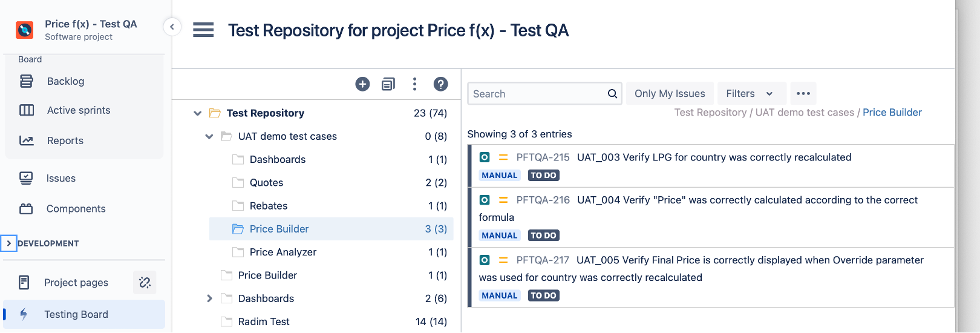
Task: Open issue PFTQA-215 link
Action: 543,157
